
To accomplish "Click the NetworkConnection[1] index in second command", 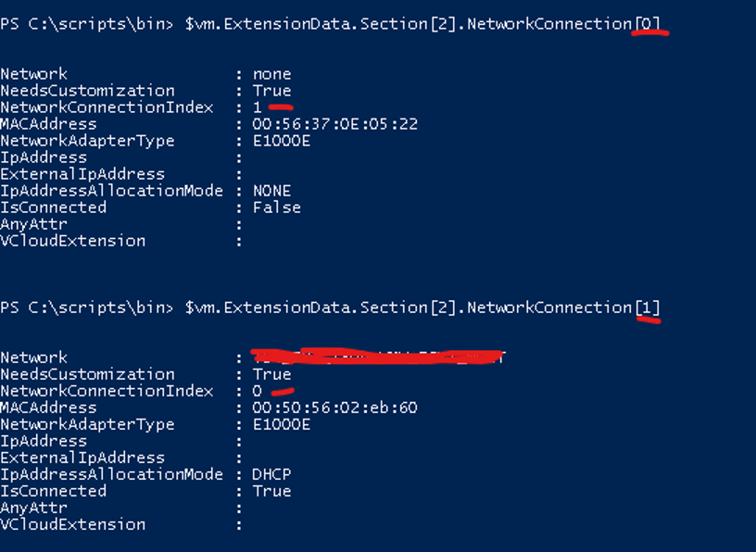I will pos(649,307).
